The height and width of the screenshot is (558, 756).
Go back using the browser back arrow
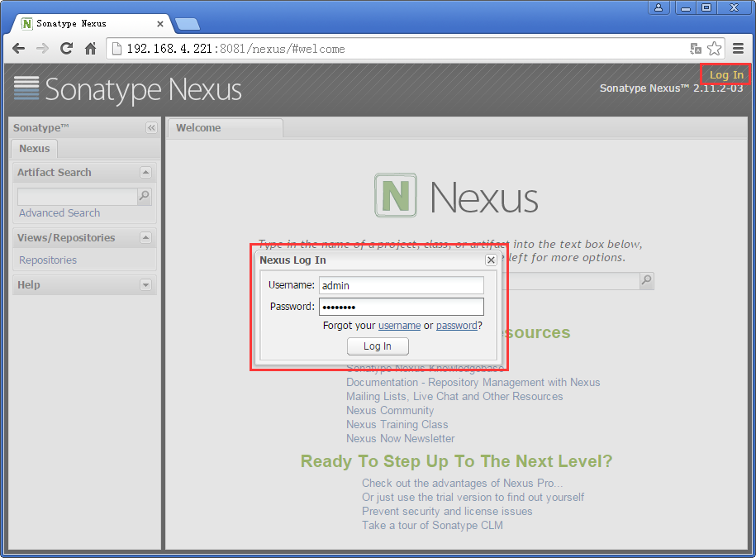point(18,48)
